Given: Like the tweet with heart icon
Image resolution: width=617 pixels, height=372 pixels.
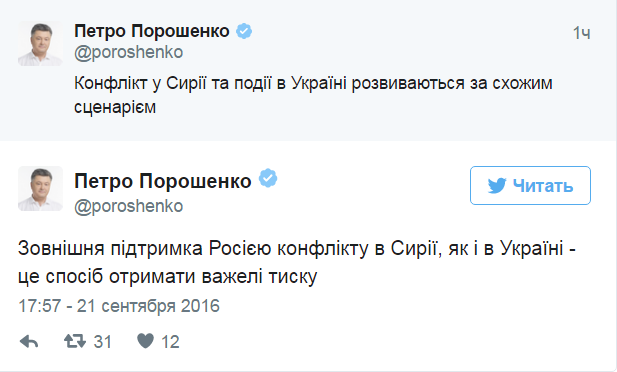Looking at the screenshot, I should (145, 341).
